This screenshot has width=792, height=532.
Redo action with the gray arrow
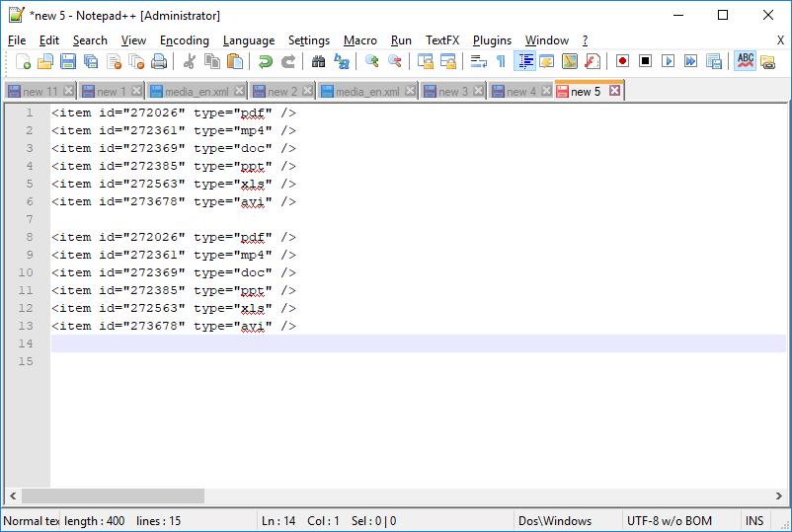pyautogui.click(x=288, y=61)
